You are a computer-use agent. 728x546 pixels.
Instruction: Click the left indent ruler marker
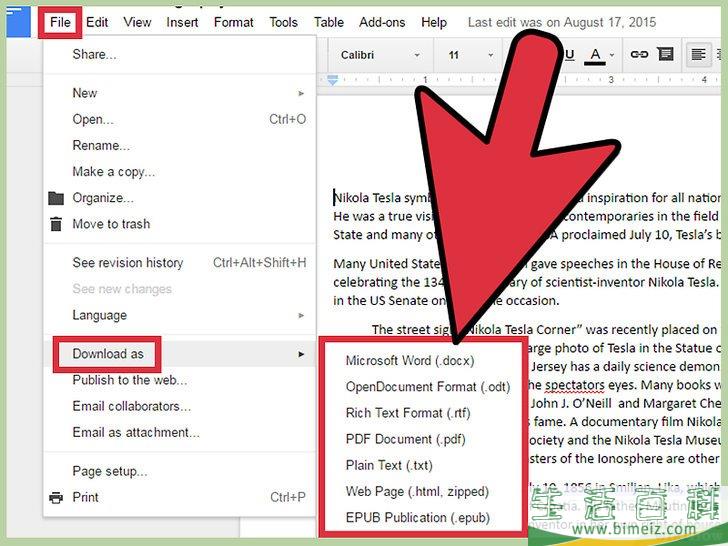coord(332,80)
